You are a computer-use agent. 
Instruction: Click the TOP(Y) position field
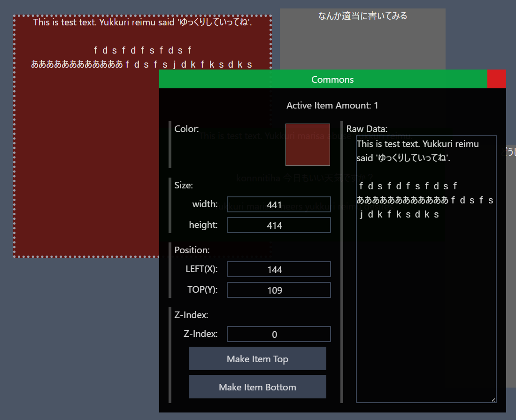pos(279,290)
